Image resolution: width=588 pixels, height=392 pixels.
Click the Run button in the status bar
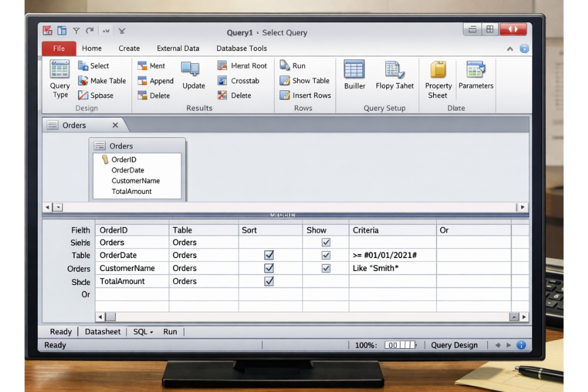coord(170,331)
